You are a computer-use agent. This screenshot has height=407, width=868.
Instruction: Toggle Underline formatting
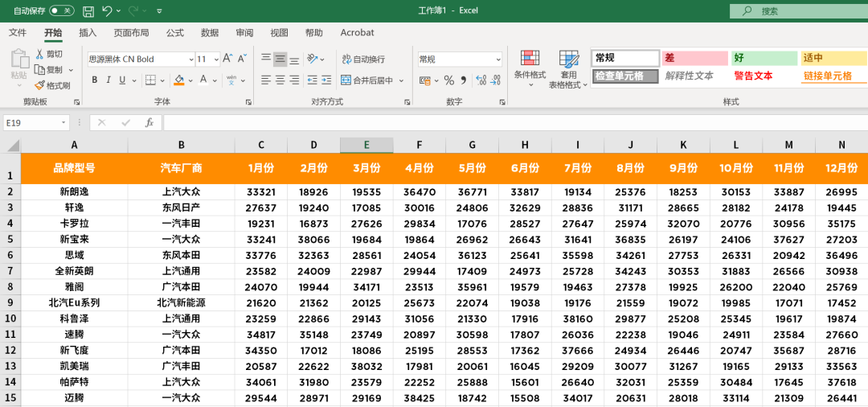click(121, 80)
